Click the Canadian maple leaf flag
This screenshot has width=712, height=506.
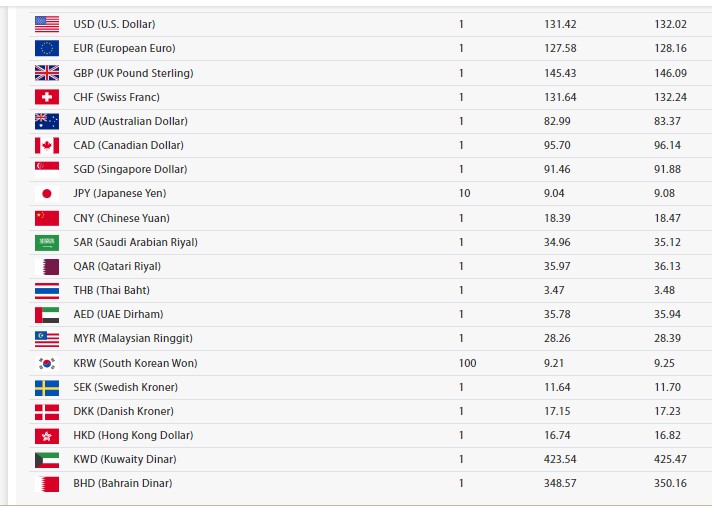[x=47, y=145]
